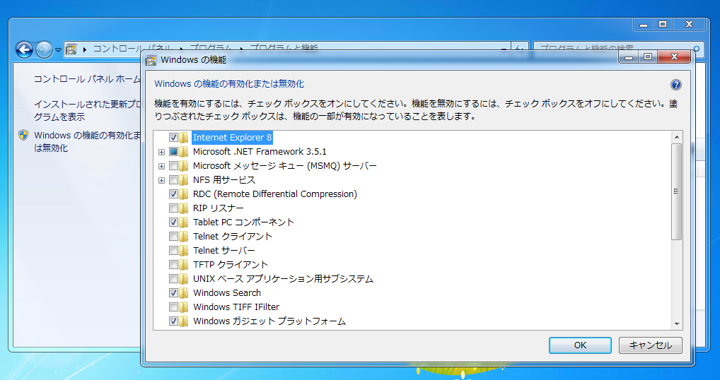
Task: Click the search magnifier in Control Panel window
Action: 697,49
